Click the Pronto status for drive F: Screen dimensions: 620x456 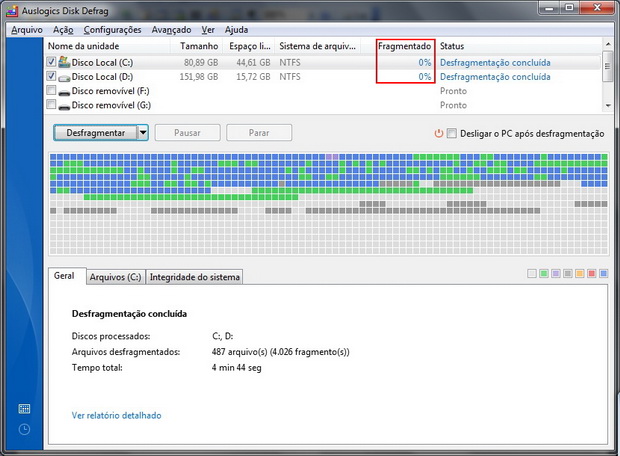pyautogui.click(x=454, y=91)
